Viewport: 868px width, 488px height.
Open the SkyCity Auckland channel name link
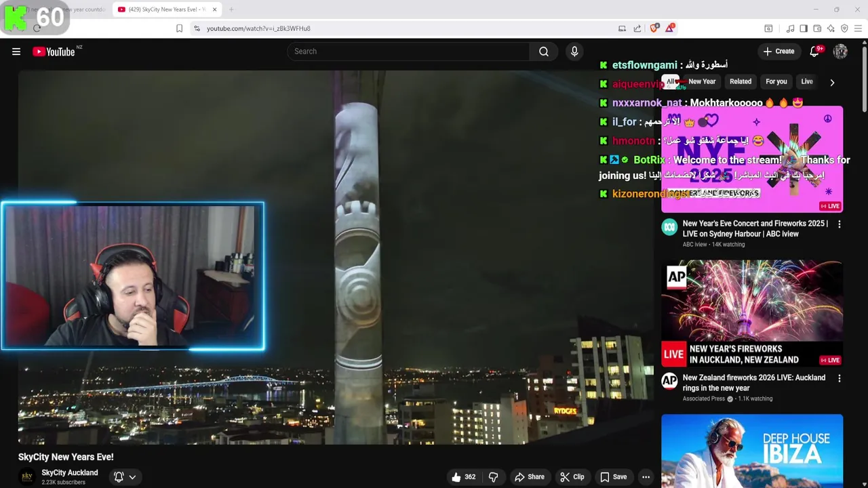pos(70,473)
